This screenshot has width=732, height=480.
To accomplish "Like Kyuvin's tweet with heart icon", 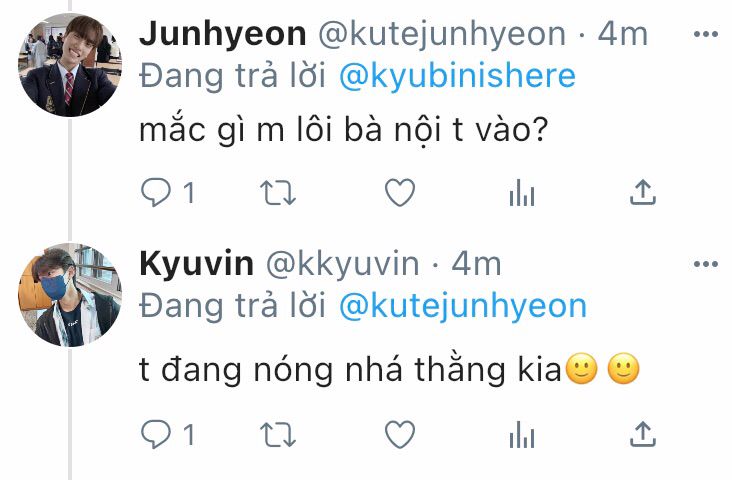I will pyautogui.click(x=400, y=435).
